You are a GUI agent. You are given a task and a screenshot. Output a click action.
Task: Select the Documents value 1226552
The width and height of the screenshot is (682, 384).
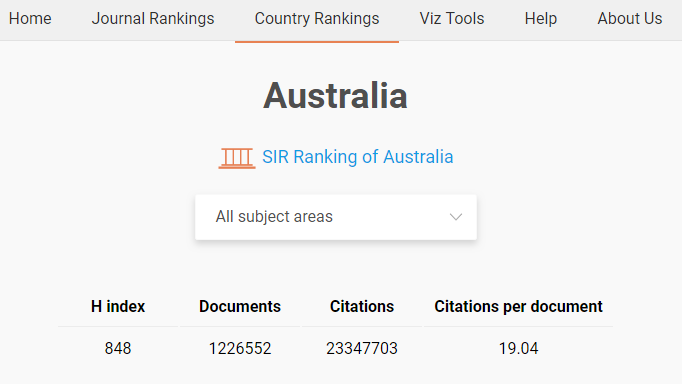click(x=240, y=348)
